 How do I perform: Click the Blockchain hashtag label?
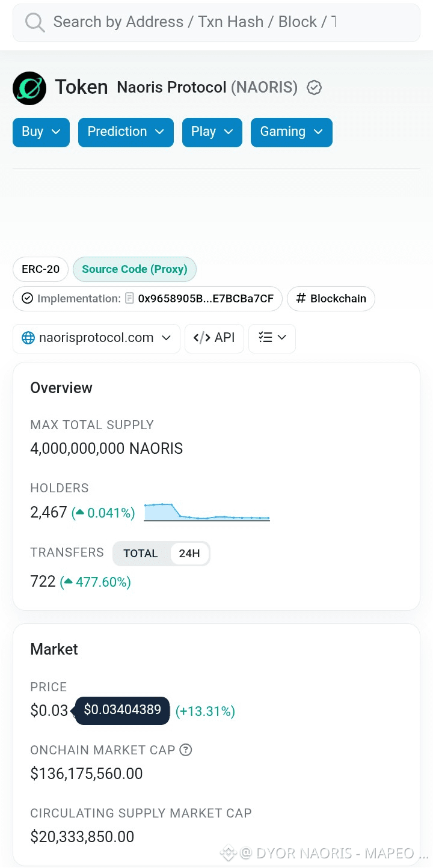pos(331,299)
